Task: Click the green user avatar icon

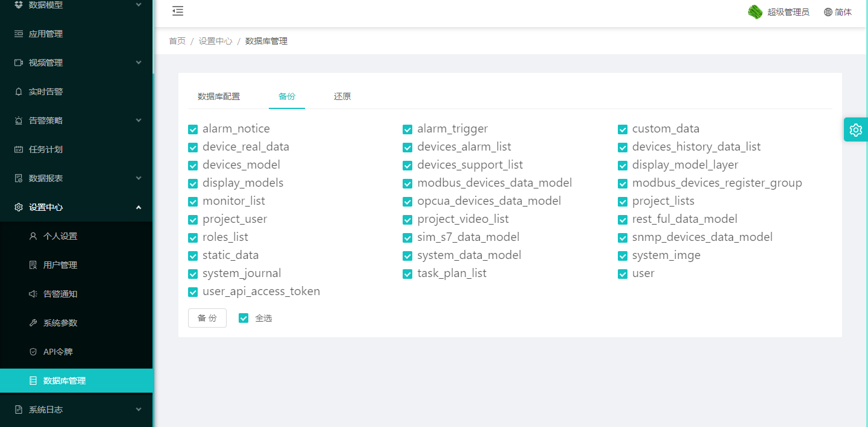Action: [755, 12]
